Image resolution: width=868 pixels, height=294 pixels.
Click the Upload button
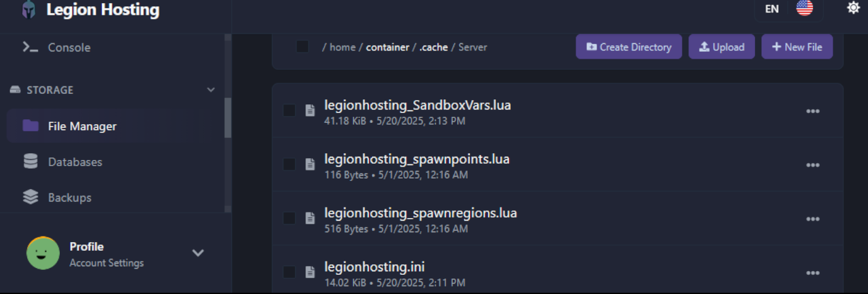point(722,46)
